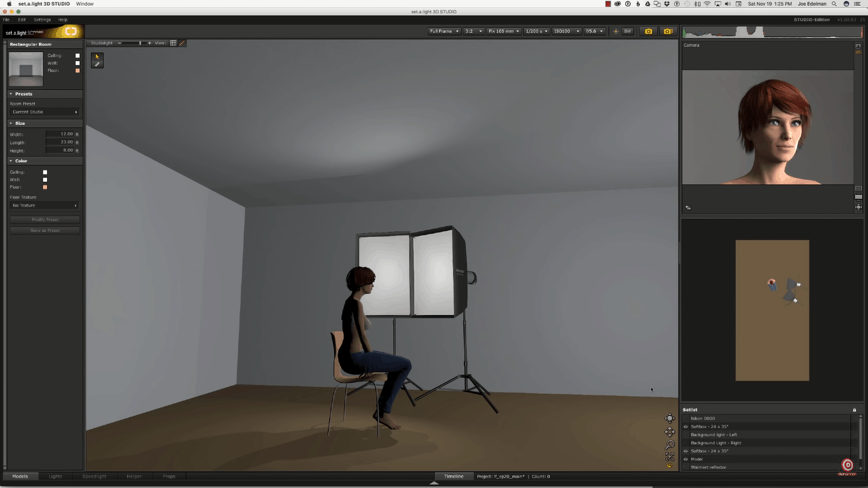The width and height of the screenshot is (868, 488).
Task: Open the Full Frame sensor dropdown
Action: tap(444, 31)
